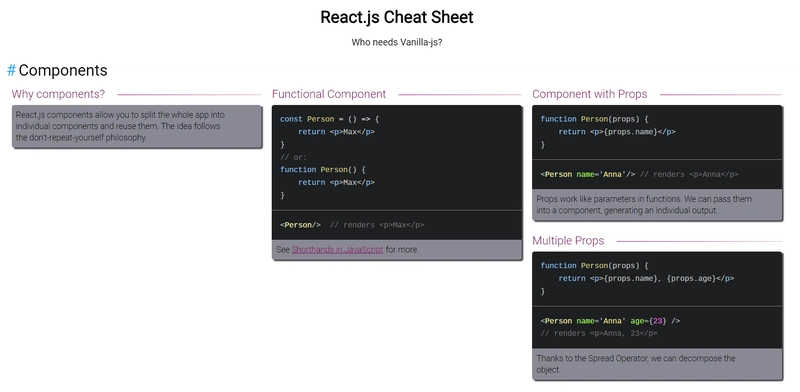Select the React.js Cheat Sheet title
This screenshot has height=392, width=800.
[397, 17]
